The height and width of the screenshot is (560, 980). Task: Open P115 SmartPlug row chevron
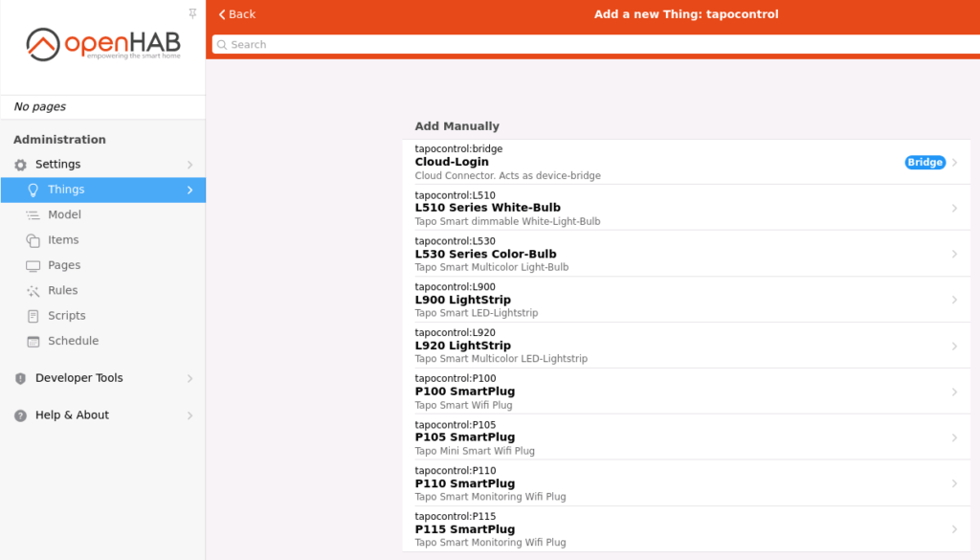tap(954, 529)
